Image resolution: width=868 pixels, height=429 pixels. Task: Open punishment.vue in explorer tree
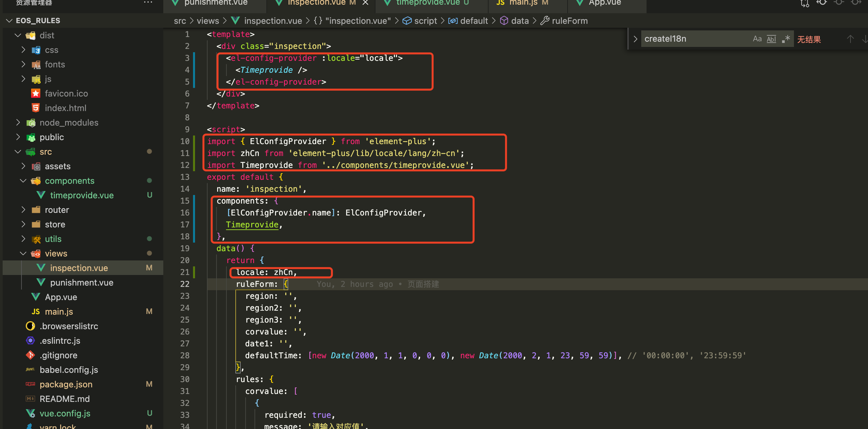[82, 282]
